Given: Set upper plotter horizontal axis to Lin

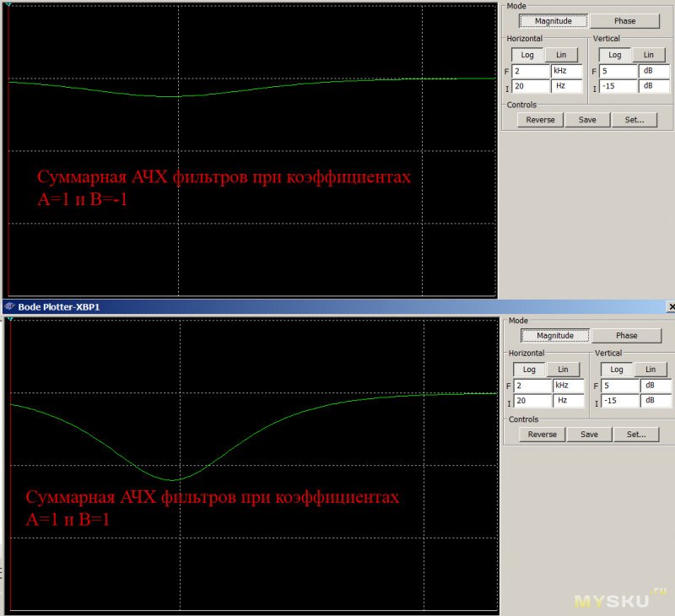Looking at the screenshot, I should (x=561, y=55).
